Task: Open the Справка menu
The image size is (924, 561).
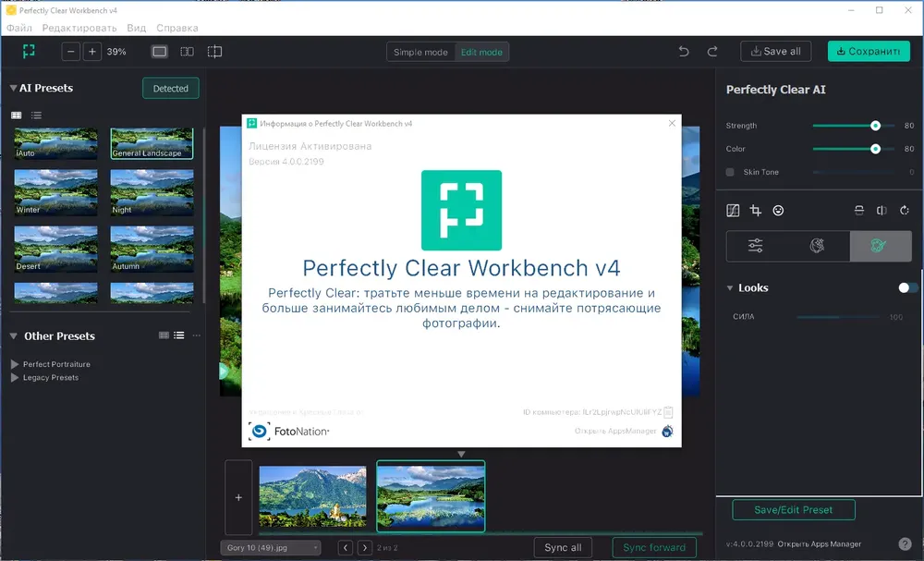Action: pos(177,28)
